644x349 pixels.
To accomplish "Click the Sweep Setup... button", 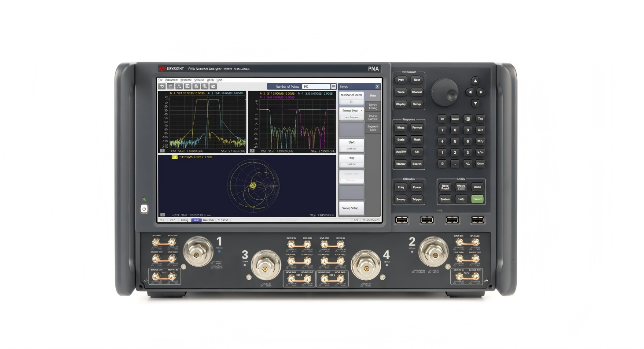I will [x=351, y=208].
